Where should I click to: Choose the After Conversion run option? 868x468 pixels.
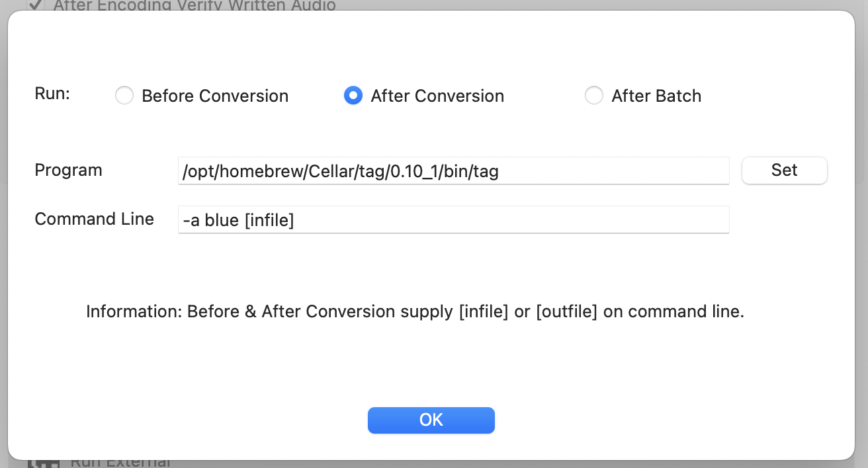pos(353,96)
